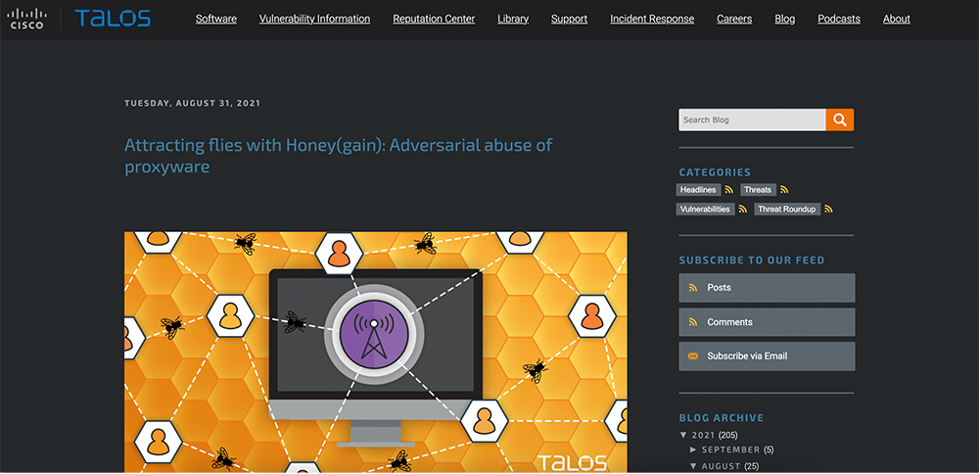980x474 pixels.
Task: Open the Honey(gain) proxyware article title
Action: [338, 156]
